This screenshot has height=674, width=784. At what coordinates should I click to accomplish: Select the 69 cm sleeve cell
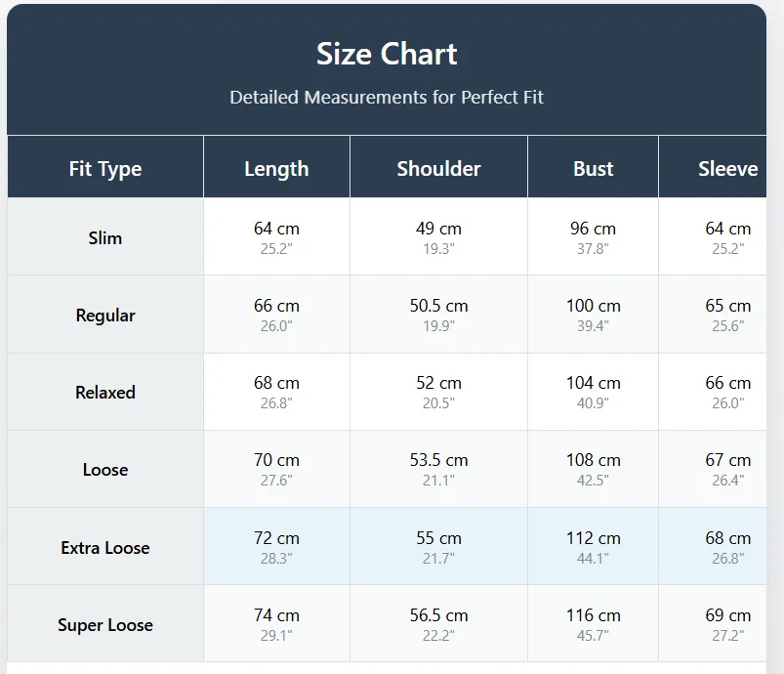(x=727, y=624)
